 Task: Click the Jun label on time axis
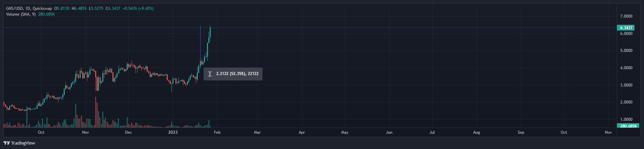[389, 132]
